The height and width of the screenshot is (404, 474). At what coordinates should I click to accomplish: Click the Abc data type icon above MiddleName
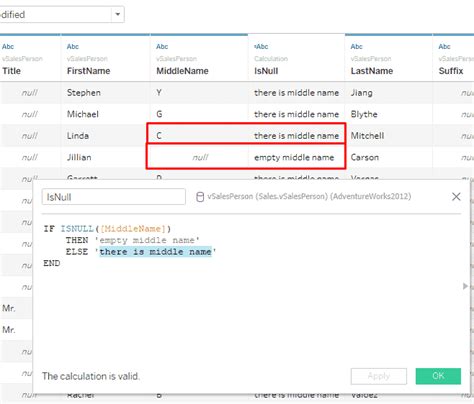(162, 47)
